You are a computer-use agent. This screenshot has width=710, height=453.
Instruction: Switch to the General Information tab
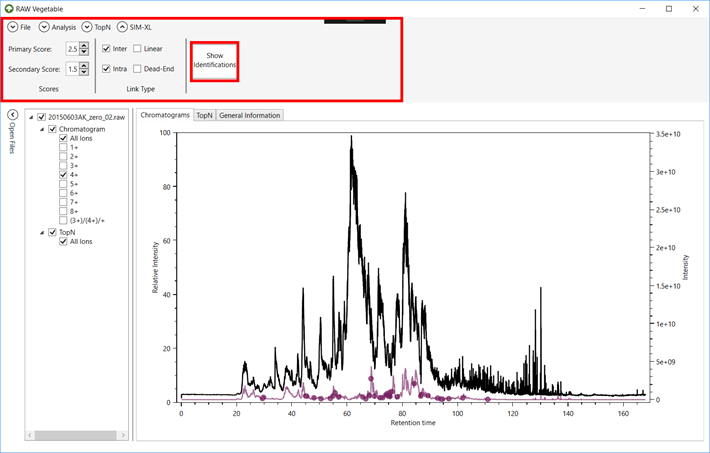tap(250, 116)
